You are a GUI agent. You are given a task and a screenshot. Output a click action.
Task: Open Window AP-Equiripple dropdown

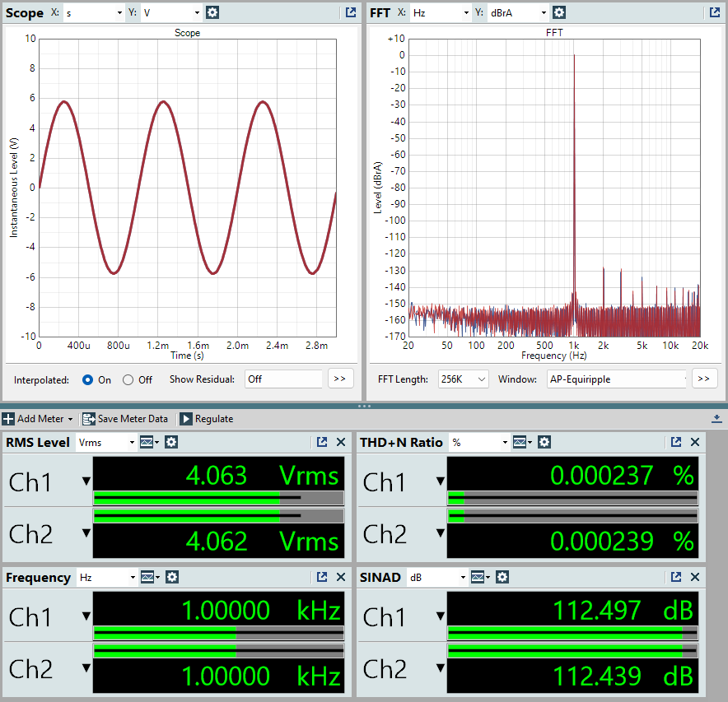[x=616, y=379]
